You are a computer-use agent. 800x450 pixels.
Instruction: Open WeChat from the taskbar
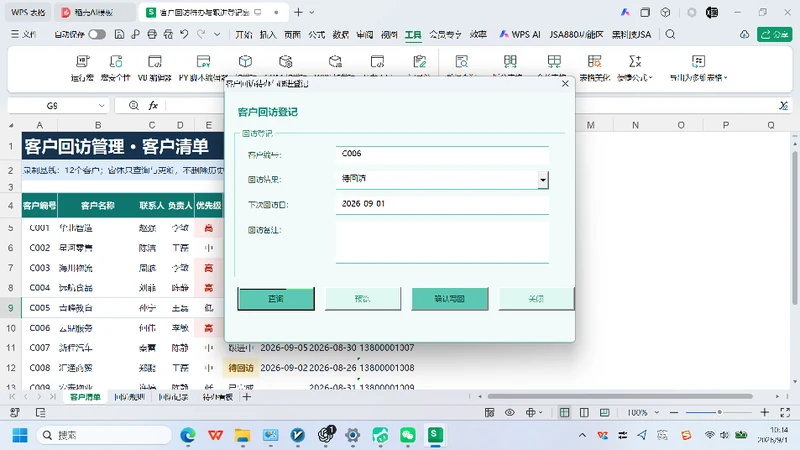coord(408,435)
